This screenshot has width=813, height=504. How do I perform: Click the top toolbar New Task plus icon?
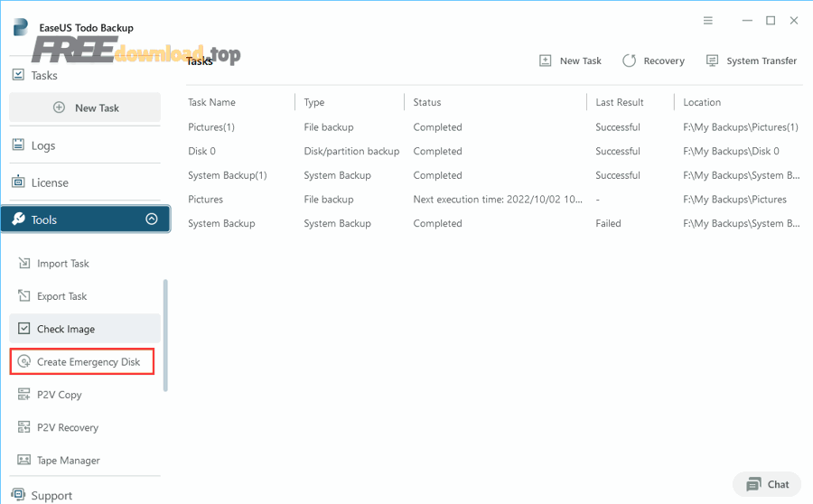click(x=545, y=61)
